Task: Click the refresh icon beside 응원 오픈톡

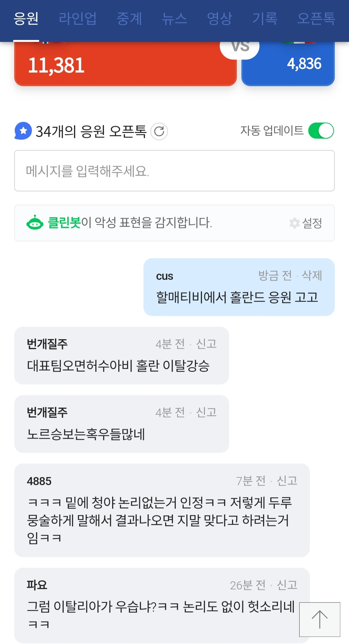Action: 159,131
